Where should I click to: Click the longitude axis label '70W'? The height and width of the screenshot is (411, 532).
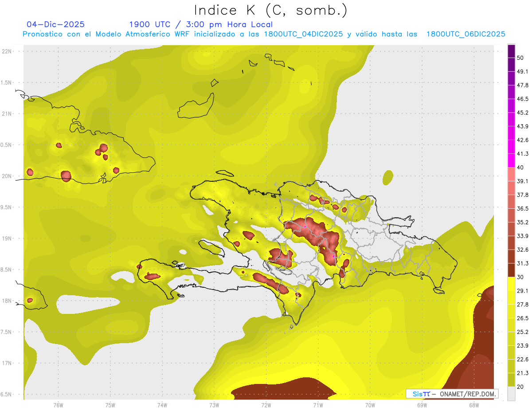370,405
